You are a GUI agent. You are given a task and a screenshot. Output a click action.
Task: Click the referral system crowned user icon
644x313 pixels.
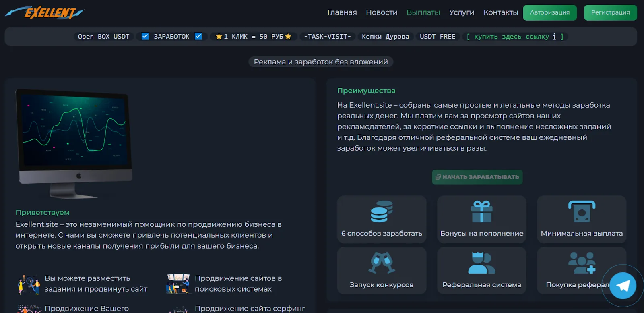coord(482,263)
